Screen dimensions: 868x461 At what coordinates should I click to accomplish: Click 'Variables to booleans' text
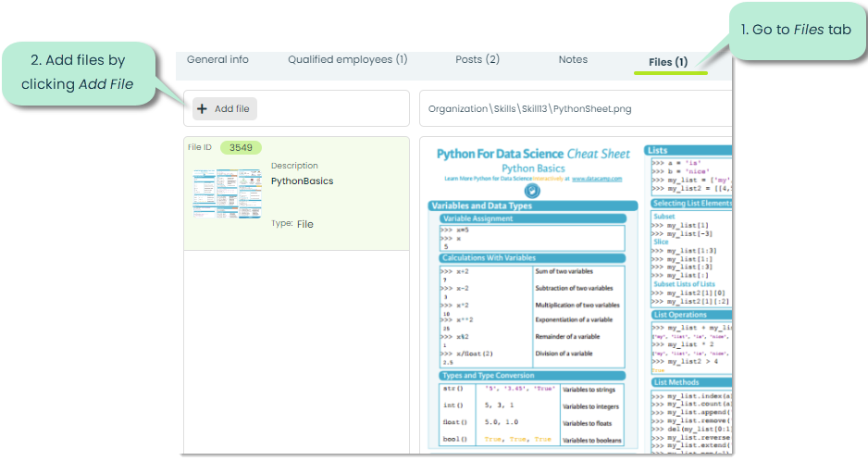pyautogui.click(x=591, y=441)
